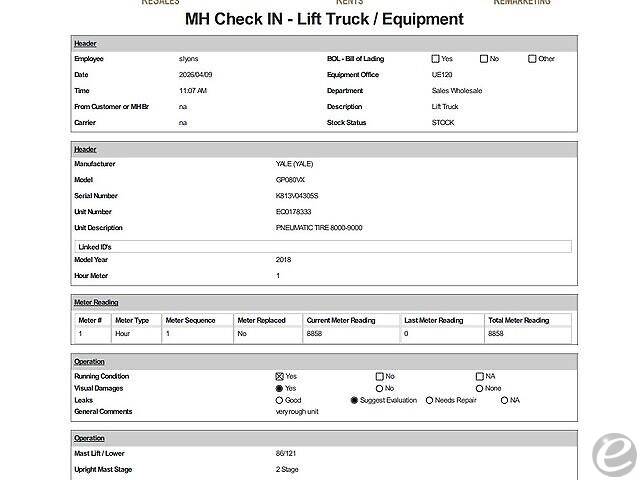Click time value 11:07 AM
Screen dimensions: 640x480
pyautogui.click(x=193, y=91)
